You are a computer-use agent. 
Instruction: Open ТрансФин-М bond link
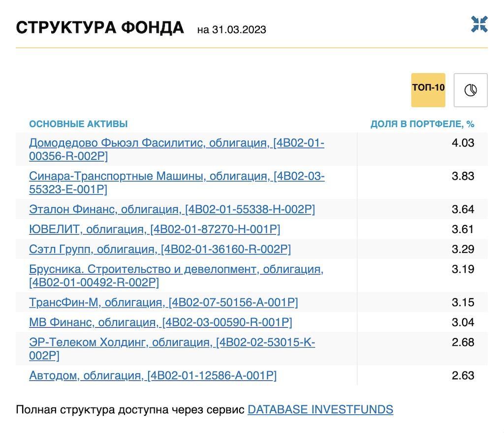click(163, 303)
